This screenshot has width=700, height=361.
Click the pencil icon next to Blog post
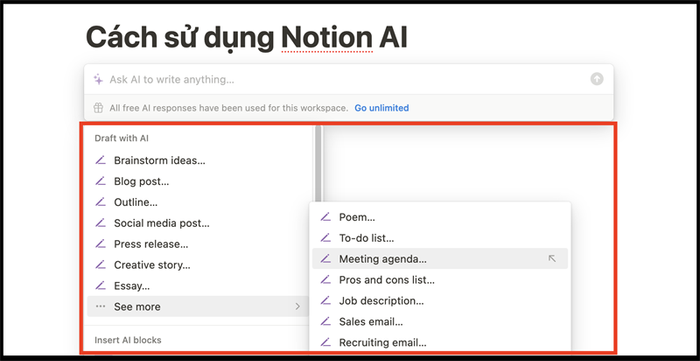(100, 181)
